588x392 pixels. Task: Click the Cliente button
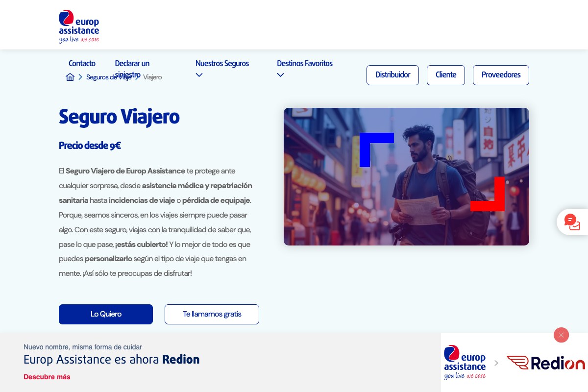(x=446, y=75)
